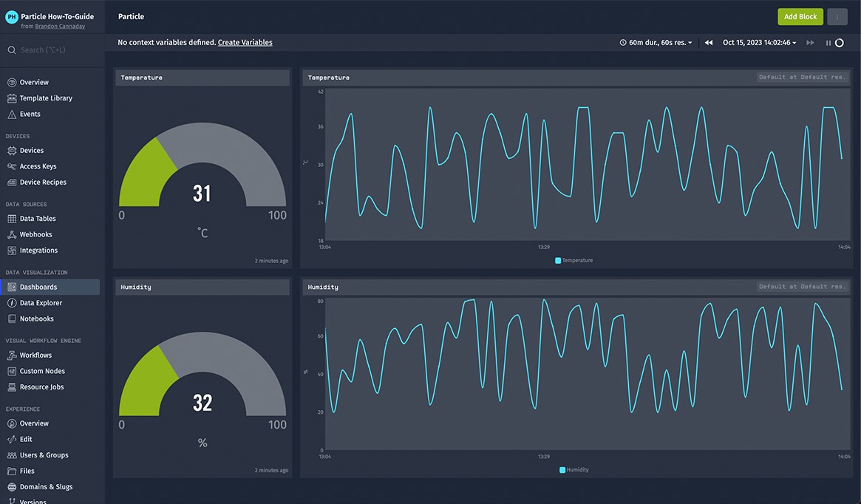The width and height of the screenshot is (861, 504).
Task: Click the Access Keys icon
Action: click(12, 166)
